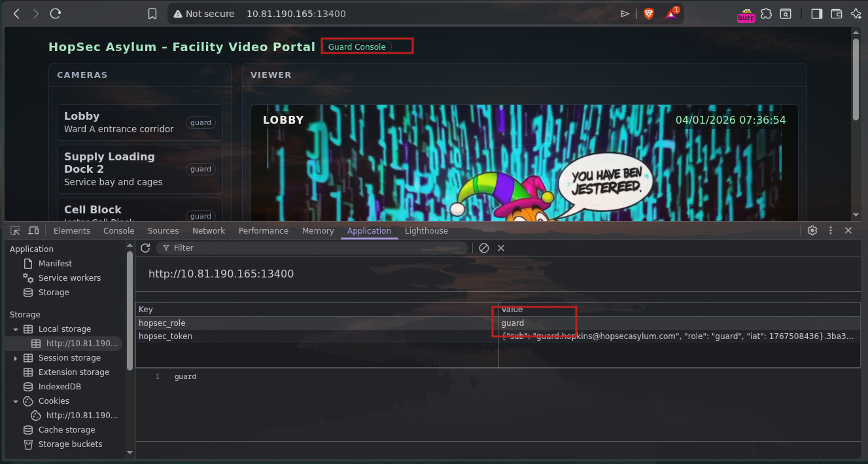The width and height of the screenshot is (868, 464).
Task: Toggle the browser sidebar panel
Action: [816, 14]
